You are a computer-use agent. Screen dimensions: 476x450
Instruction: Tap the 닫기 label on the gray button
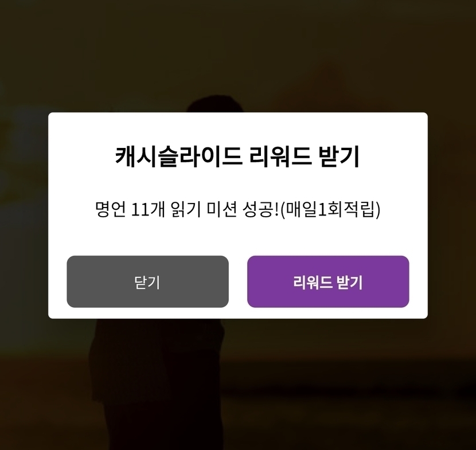(x=147, y=283)
